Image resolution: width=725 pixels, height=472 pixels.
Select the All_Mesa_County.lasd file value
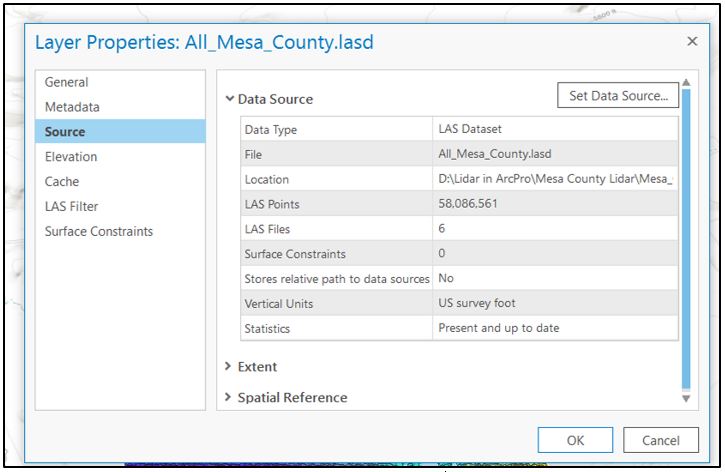pos(555,153)
